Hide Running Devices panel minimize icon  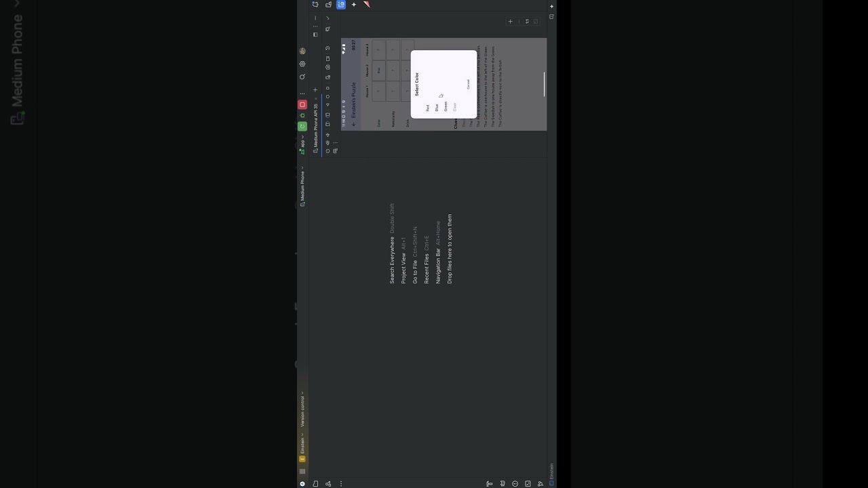(x=315, y=18)
